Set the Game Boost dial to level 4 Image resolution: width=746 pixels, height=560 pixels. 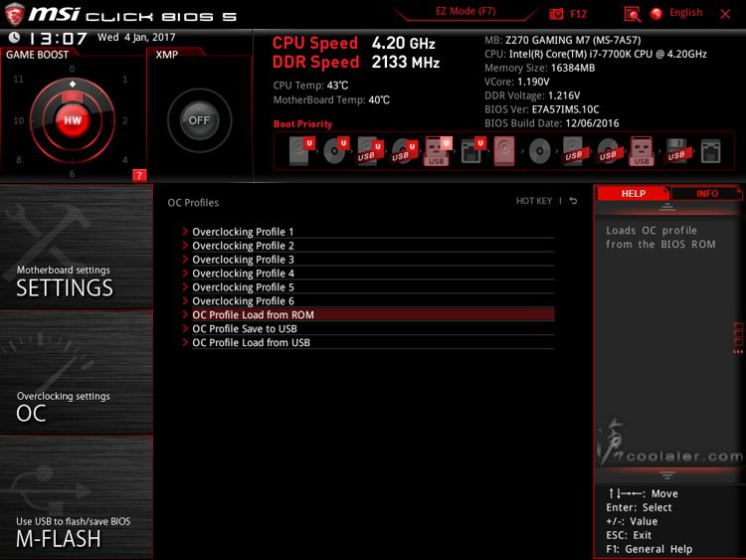(x=124, y=159)
